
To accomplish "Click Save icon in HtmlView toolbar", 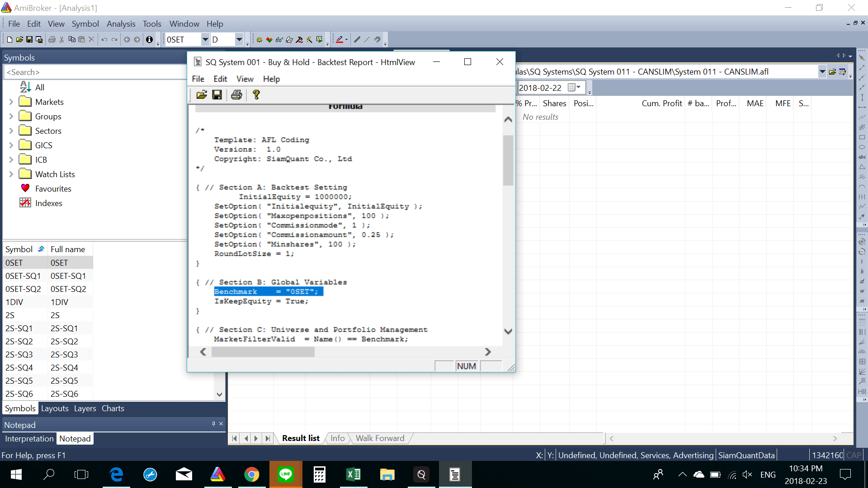I will pyautogui.click(x=217, y=95).
